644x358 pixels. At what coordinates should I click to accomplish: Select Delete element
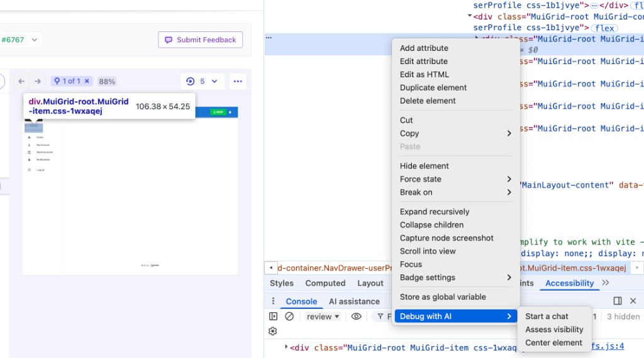pyautogui.click(x=428, y=100)
